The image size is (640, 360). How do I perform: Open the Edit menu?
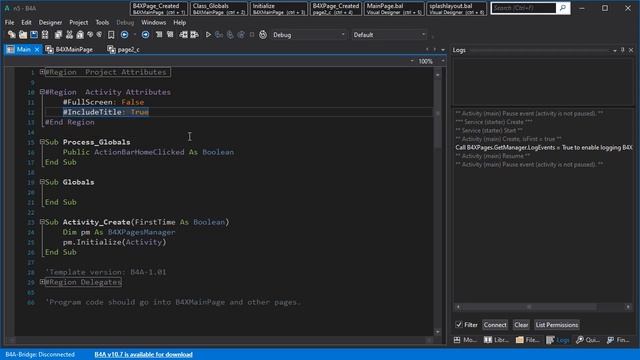click(x=27, y=22)
